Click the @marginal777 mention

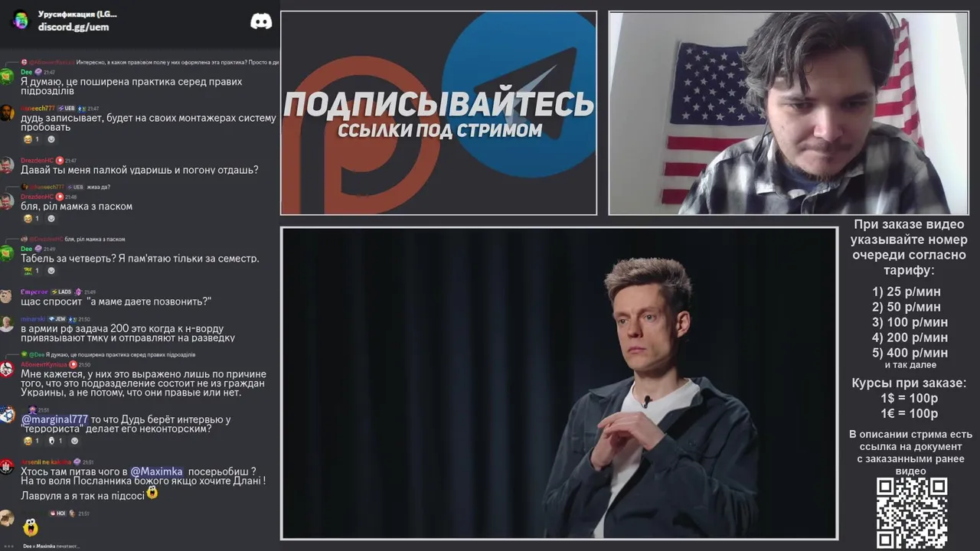tap(54, 419)
